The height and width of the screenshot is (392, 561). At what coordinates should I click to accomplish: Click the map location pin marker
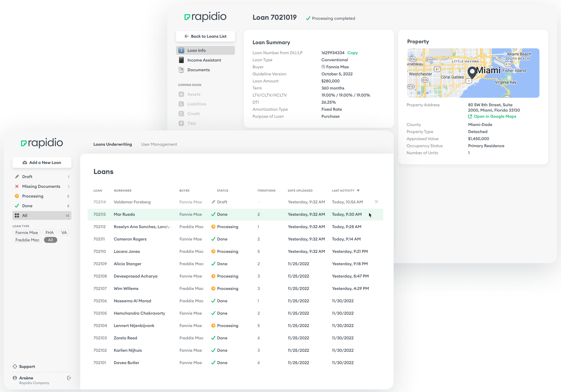[x=472, y=72]
